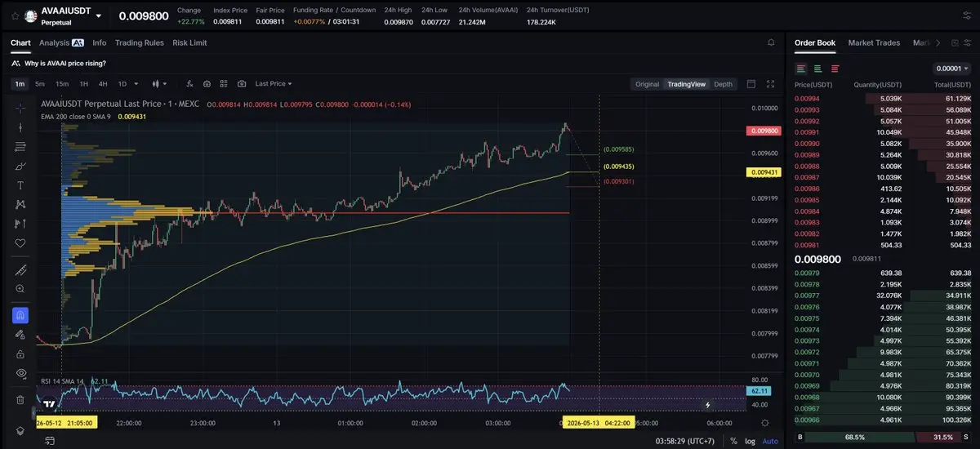Viewport: 980px width, 449px height.
Task: Select the zoom in tool
Action: tap(20, 289)
